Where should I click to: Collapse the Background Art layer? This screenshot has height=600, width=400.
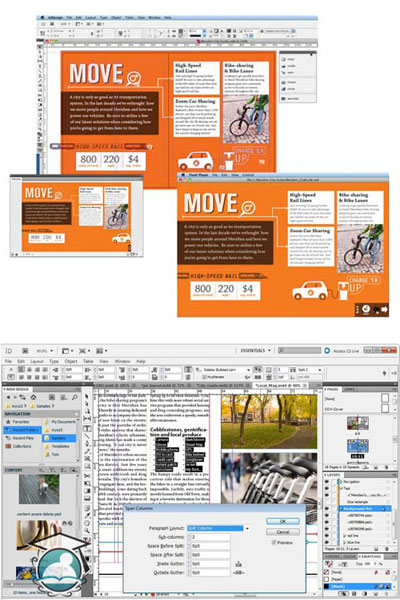[340, 509]
